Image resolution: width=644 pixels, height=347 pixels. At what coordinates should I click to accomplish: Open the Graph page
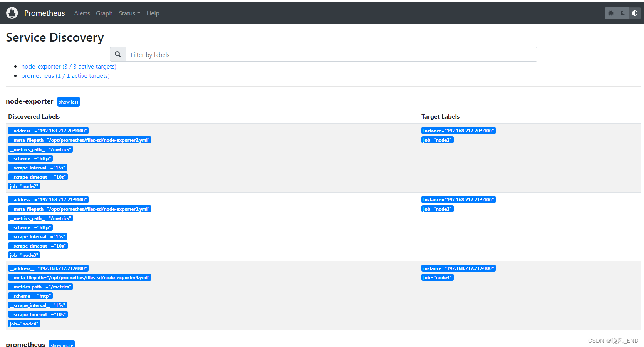pyautogui.click(x=104, y=13)
